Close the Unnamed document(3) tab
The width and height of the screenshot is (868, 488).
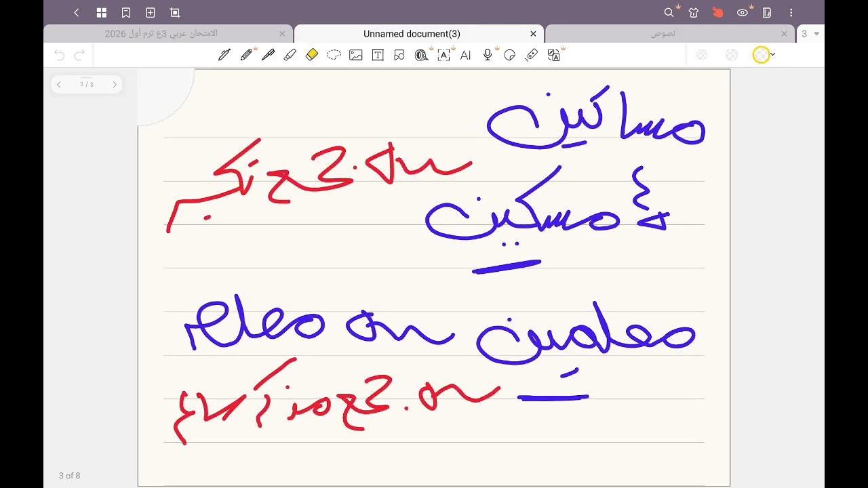(x=533, y=33)
